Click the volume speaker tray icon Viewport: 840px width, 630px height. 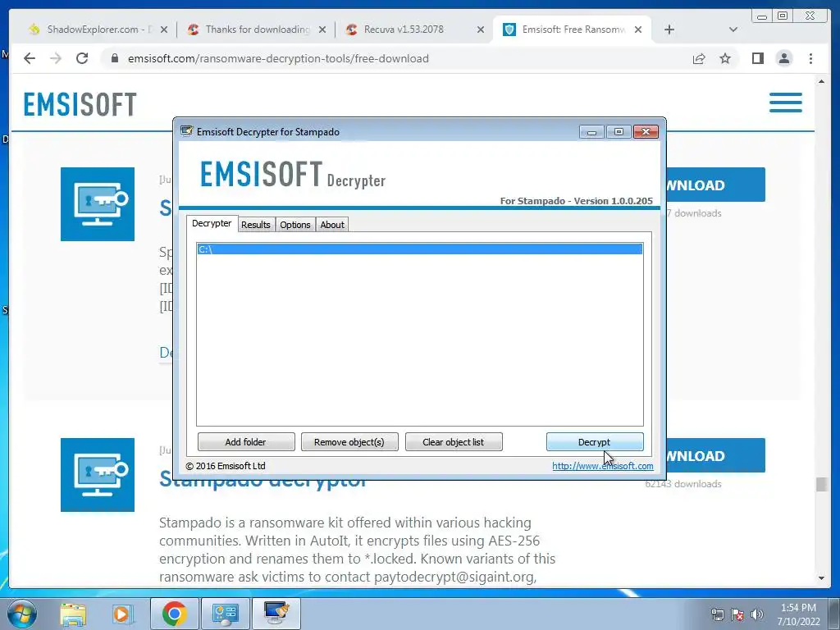(757, 614)
